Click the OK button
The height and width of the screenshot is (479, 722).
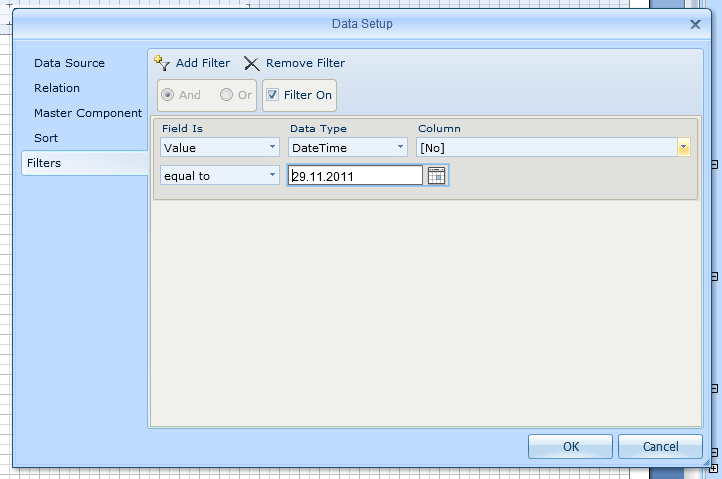(x=570, y=446)
